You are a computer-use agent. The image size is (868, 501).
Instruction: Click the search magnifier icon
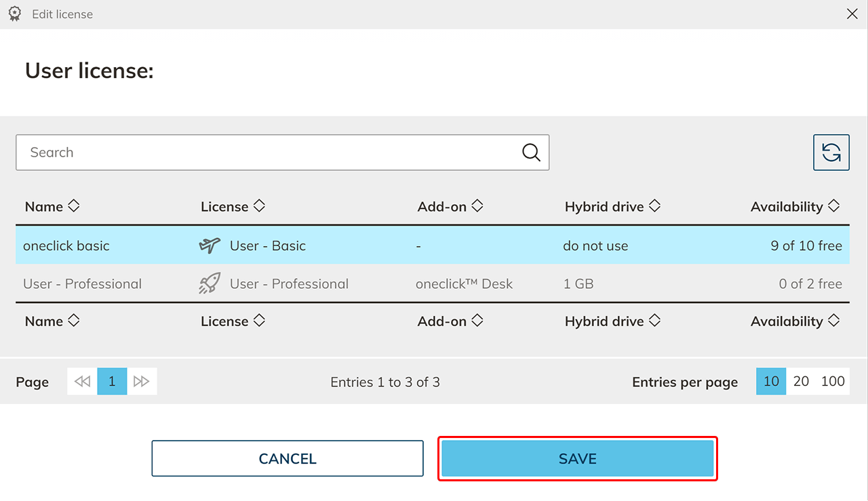[531, 153]
